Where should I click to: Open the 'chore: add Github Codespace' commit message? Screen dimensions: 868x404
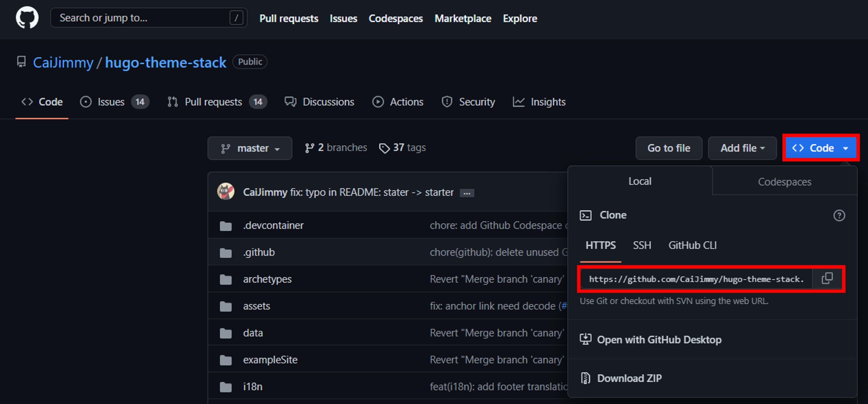[x=498, y=225]
